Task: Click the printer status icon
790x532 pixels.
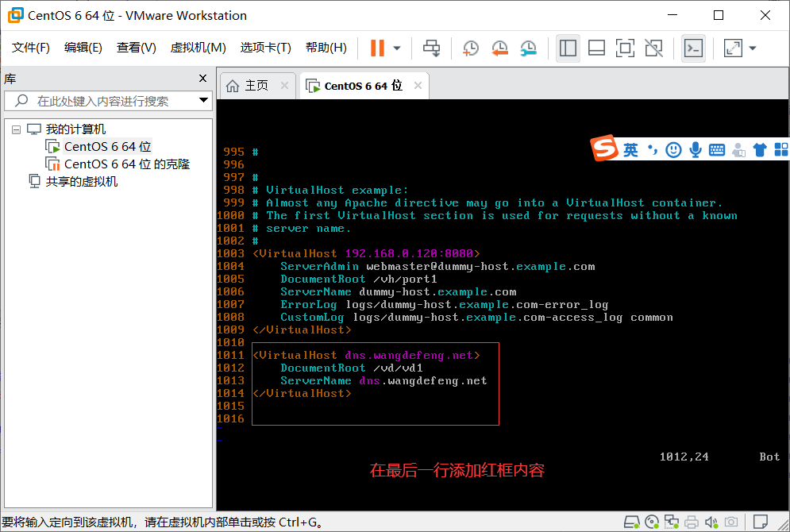Action: point(692,522)
